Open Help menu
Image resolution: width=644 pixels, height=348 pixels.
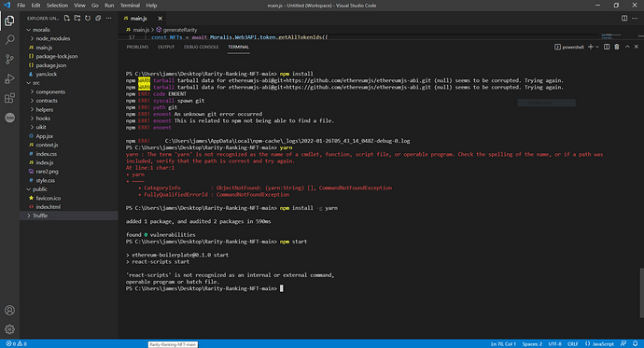pos(151,6)
